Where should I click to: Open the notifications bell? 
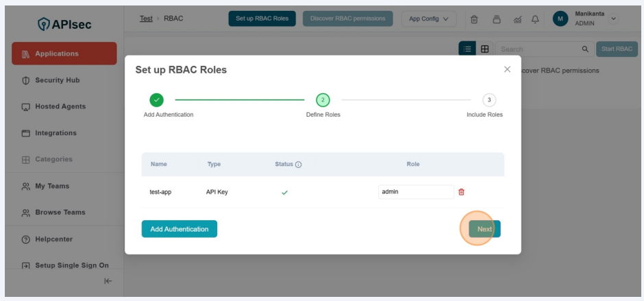point(535,19)
